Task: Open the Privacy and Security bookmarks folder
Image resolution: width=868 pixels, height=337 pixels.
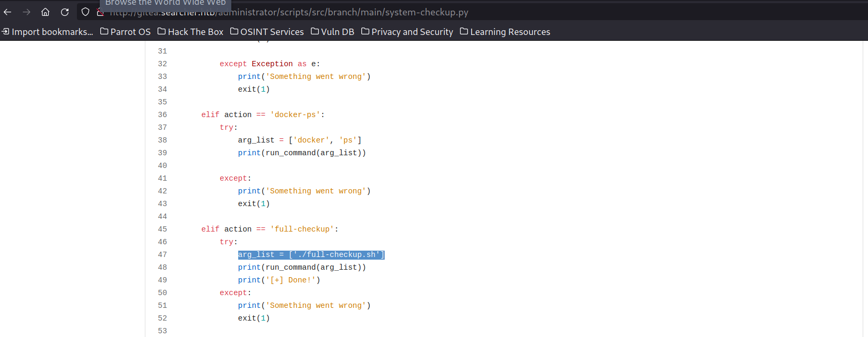Action: (x=407, y=32)
